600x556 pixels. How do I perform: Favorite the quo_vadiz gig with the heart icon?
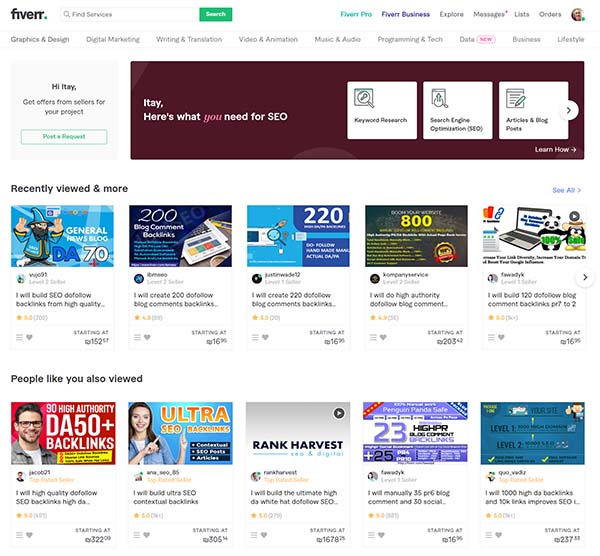pyautogui.click(x=499, y=535)
